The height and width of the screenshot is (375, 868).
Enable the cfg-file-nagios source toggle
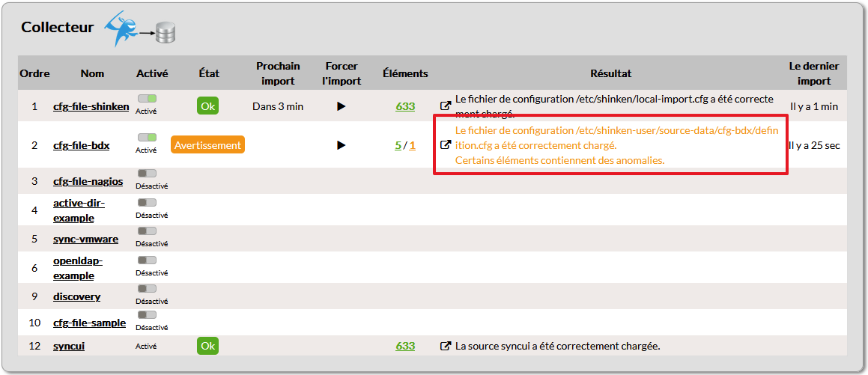[x=147, y=174]
